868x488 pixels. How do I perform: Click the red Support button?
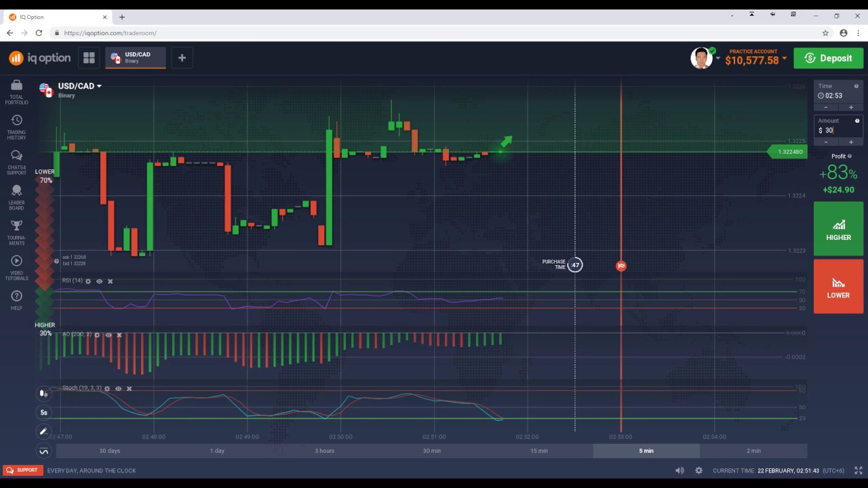23,470
